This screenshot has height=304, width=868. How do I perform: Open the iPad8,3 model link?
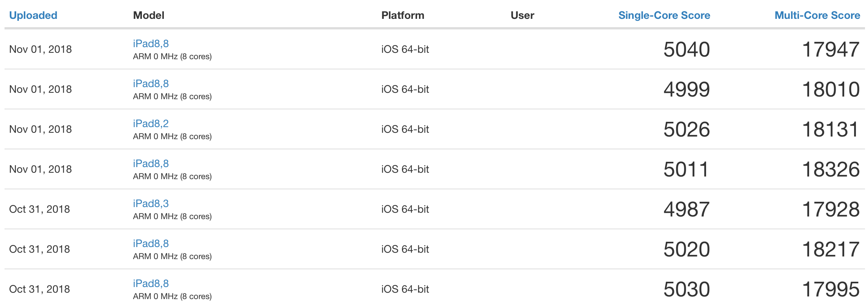pos(151,204)
